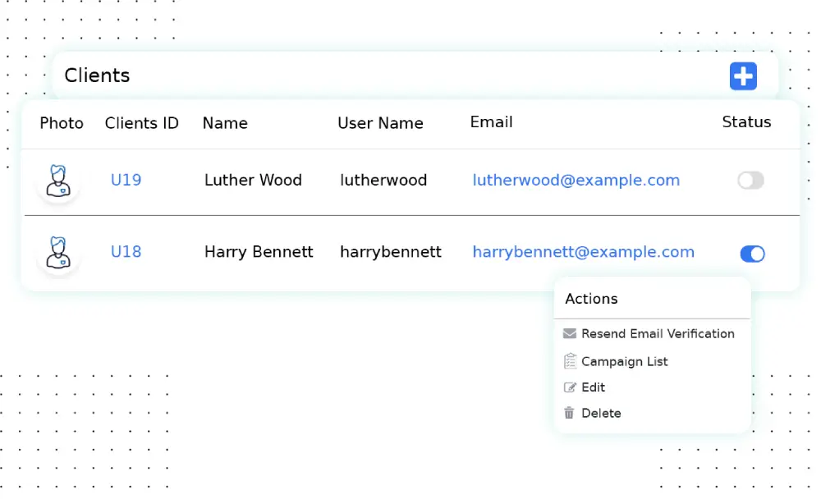Click the clipboard icon next to Campaign List
This screenshot has width=821, height=504.
pyautogui.click(x=569, y=360)
